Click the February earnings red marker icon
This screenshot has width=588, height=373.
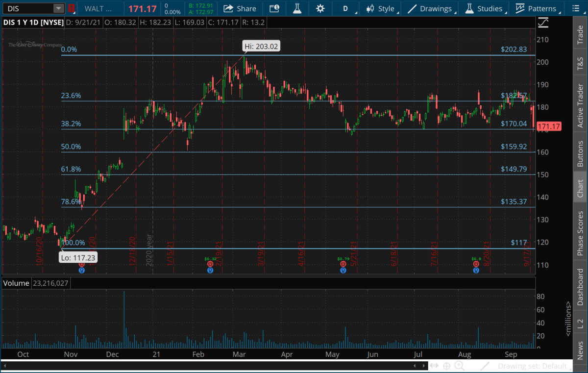pos(210,264)
